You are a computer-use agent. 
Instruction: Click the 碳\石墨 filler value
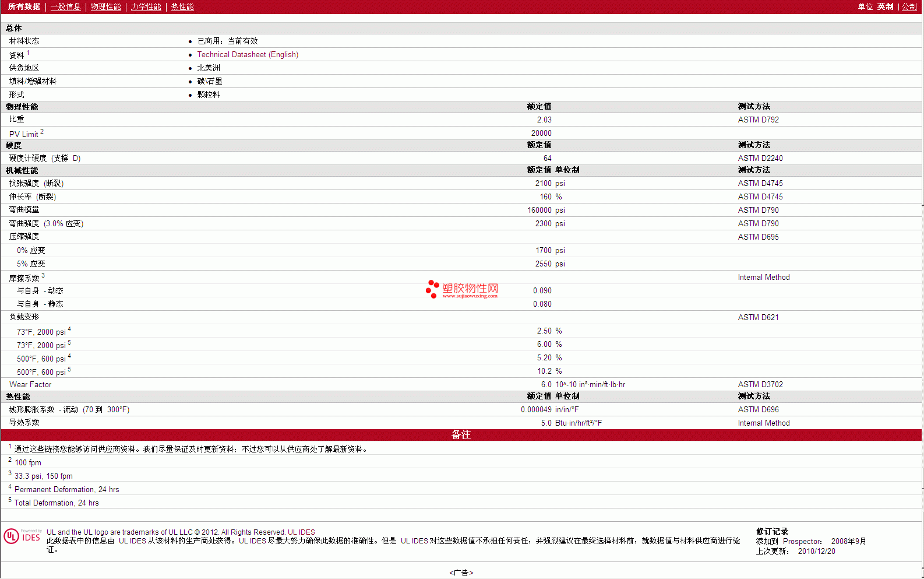pos(210,81)
